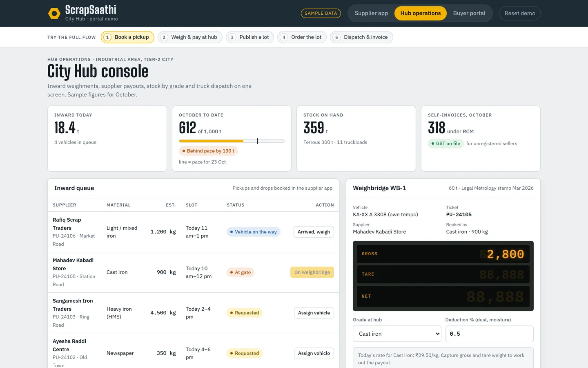This screenshot has height=368, width=588.
Task: Go to step 1 Book a pickup
Action: (127, 37)
